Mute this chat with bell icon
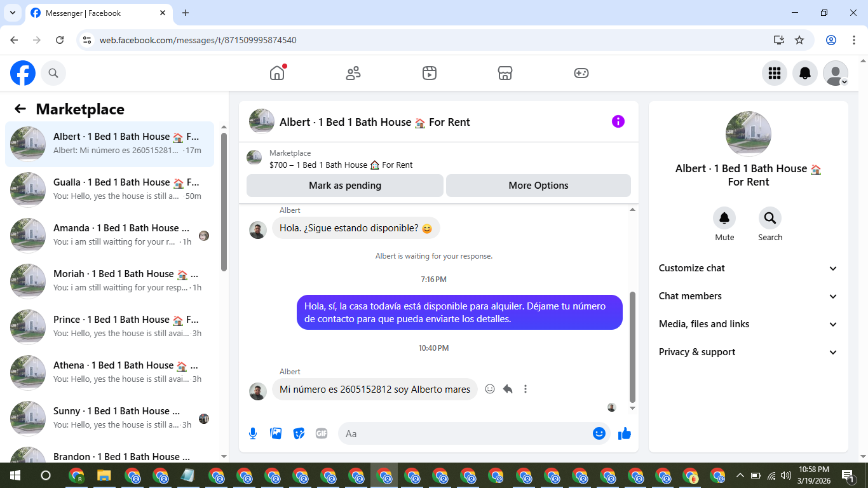Image resolution: width=868 pixels, height=488 pixels. 724,219
